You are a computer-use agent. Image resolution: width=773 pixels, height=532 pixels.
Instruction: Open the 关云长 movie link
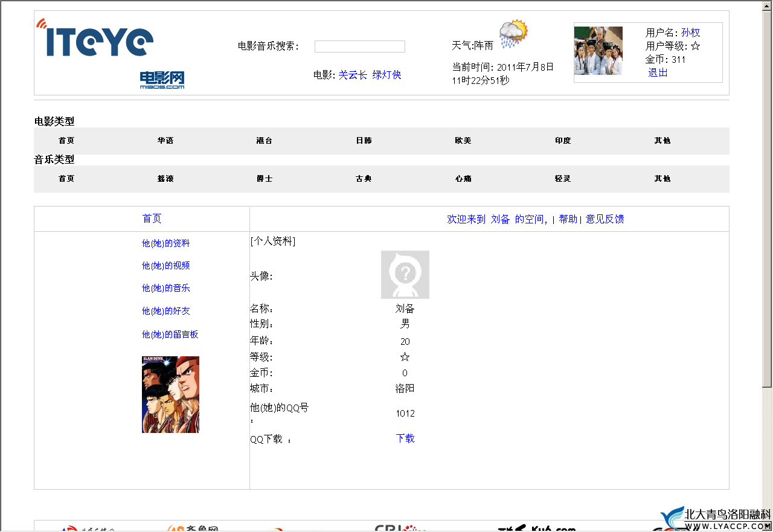pyautogui.click(x=353, y=75)
